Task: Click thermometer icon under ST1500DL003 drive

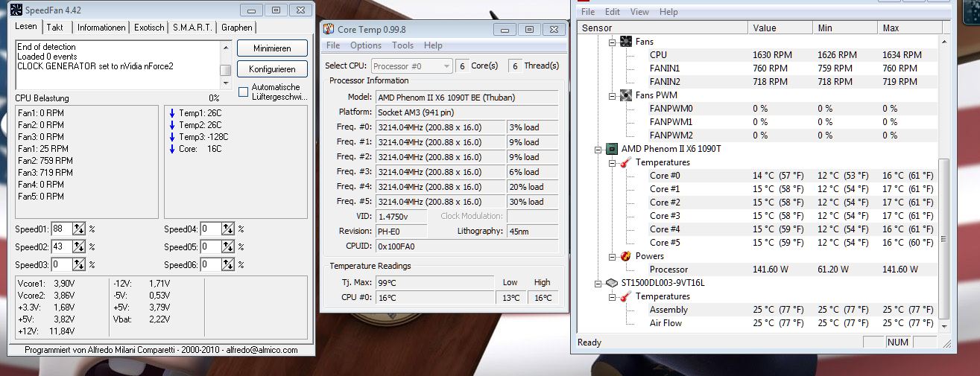Action: tap(626, 296)
